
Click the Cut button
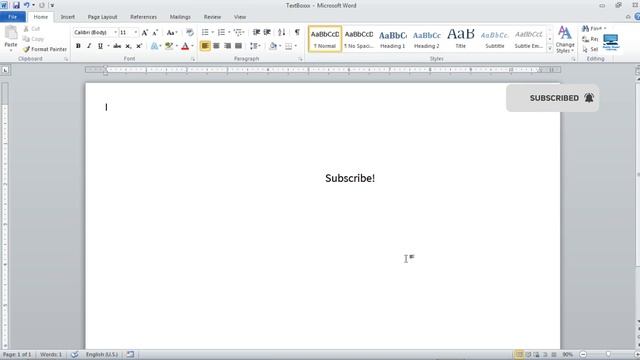pyautogui.click(x=32, y=29)
